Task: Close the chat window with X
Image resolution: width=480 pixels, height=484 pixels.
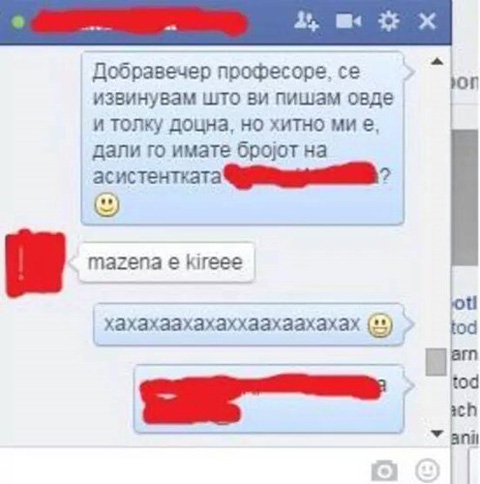Action: coord(427,21)
